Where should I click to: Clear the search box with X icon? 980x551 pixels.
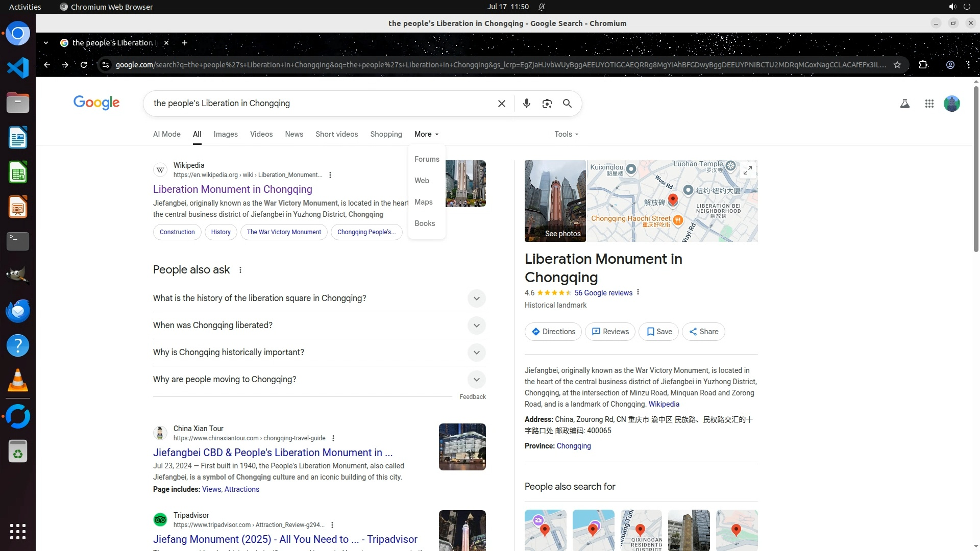coord(501,104)
